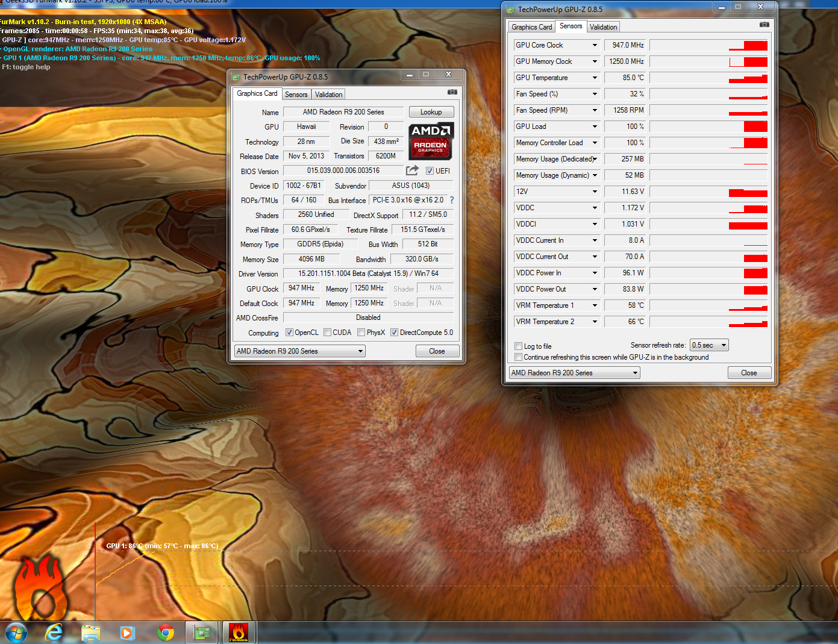
Task: Toggle the DirectCompute 5.0 checkbox
Action: point(394,333)
